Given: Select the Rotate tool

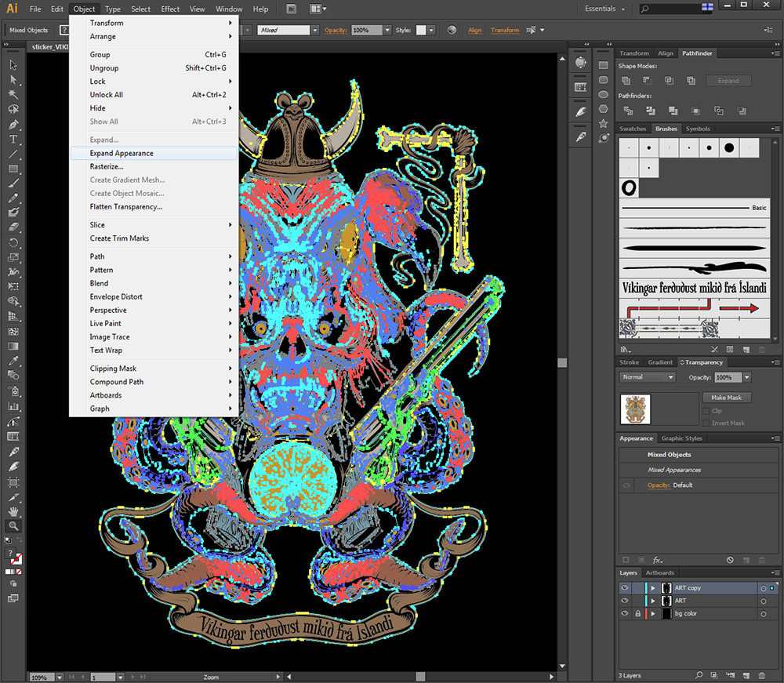Looking at the screenshot, I should click(13, 243).
